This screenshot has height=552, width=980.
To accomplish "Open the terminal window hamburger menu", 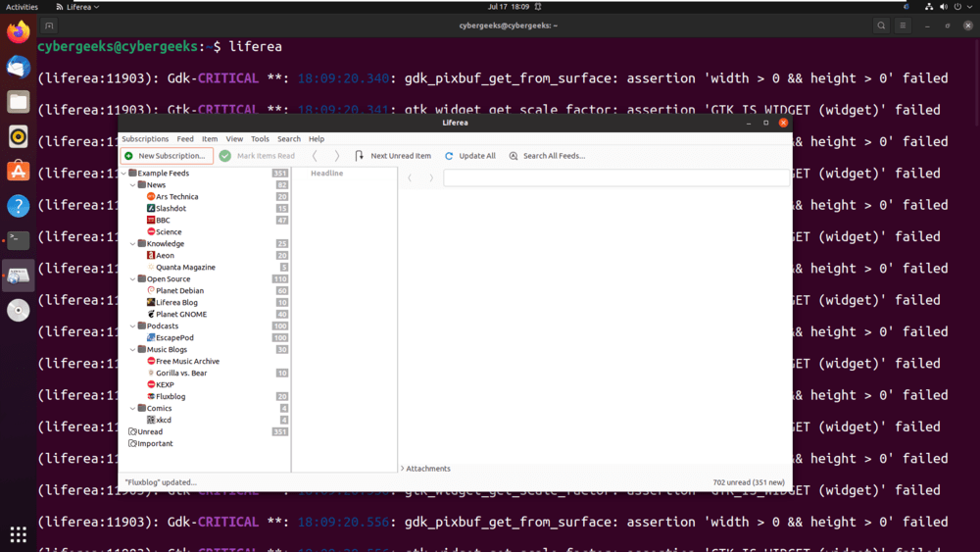I will tap(904, 25).
